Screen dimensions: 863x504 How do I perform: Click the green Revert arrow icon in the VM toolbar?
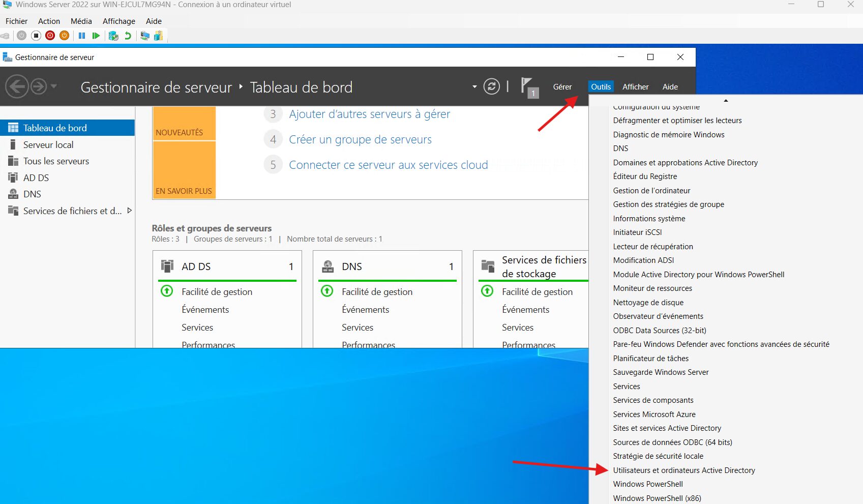coord(128,36)
